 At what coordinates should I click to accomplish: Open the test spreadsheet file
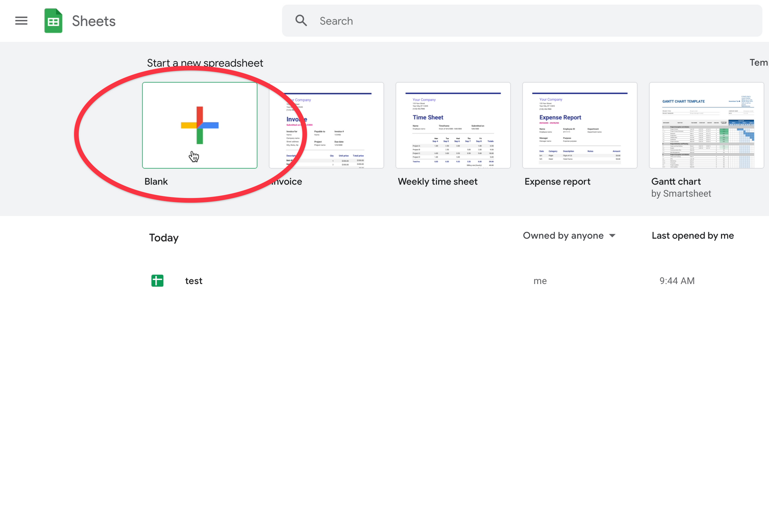point(193,281)
